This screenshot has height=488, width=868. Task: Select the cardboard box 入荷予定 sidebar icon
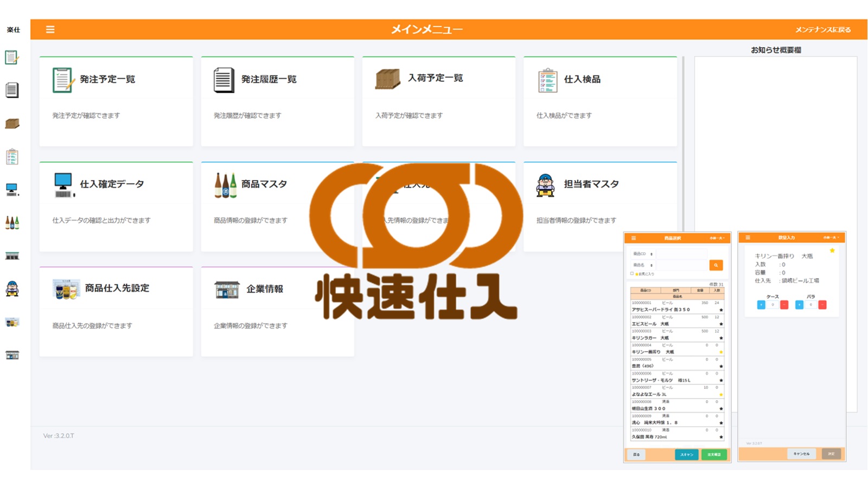[x=12, y=124]
